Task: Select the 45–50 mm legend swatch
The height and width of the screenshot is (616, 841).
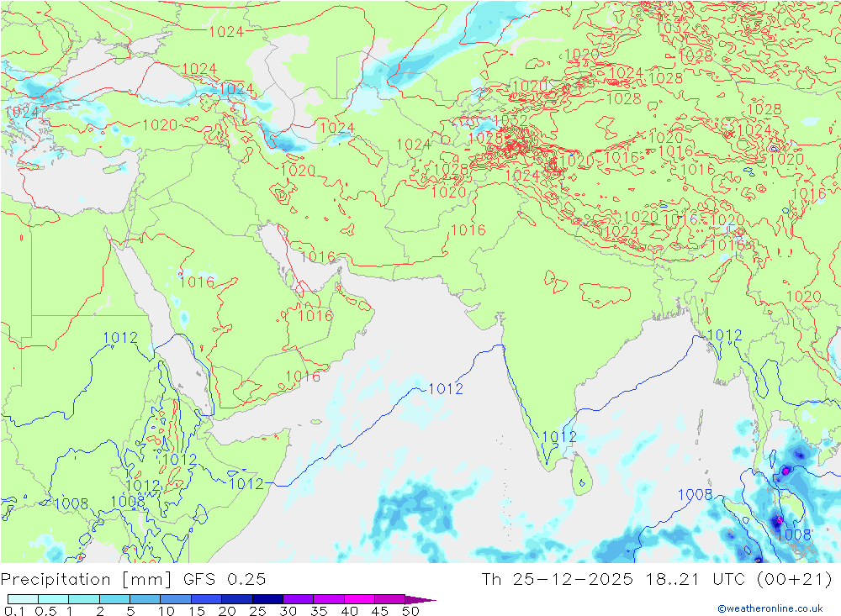Action: 389,599
